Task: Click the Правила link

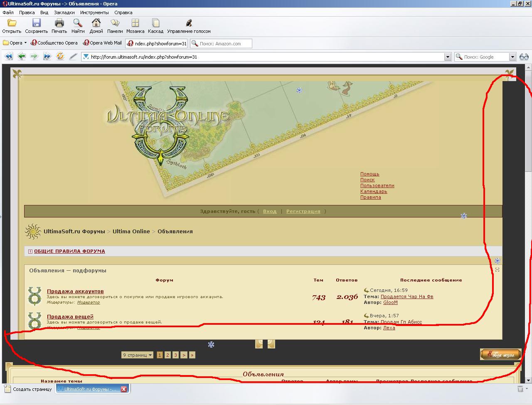Action: tap(371, 197)
